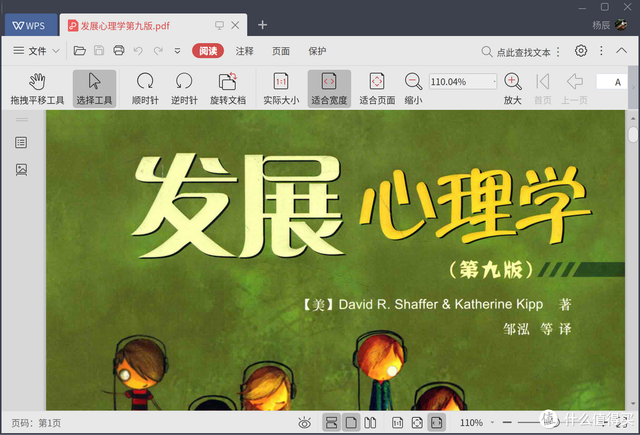Click sidebar collapse handle lines

click(22, 120)
